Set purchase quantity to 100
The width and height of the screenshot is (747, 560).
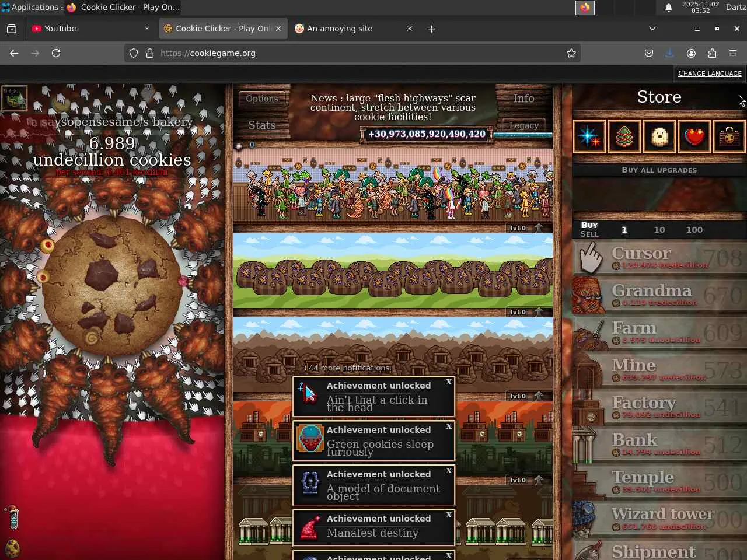pos(694,230)
